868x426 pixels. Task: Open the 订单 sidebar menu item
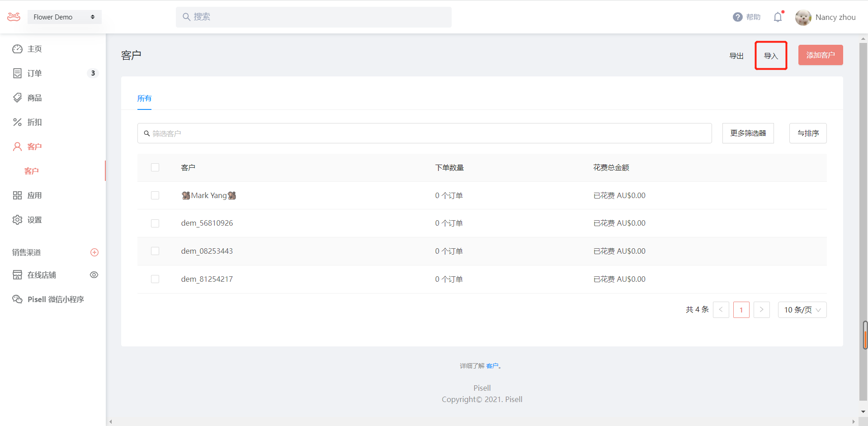pos(53,73)
